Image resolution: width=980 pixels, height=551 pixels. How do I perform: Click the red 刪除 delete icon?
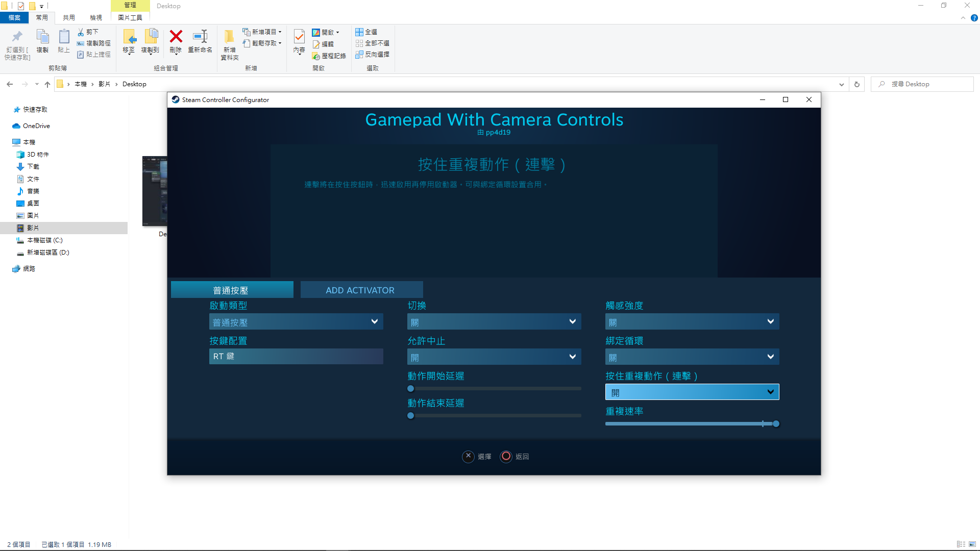pos(176,36)
